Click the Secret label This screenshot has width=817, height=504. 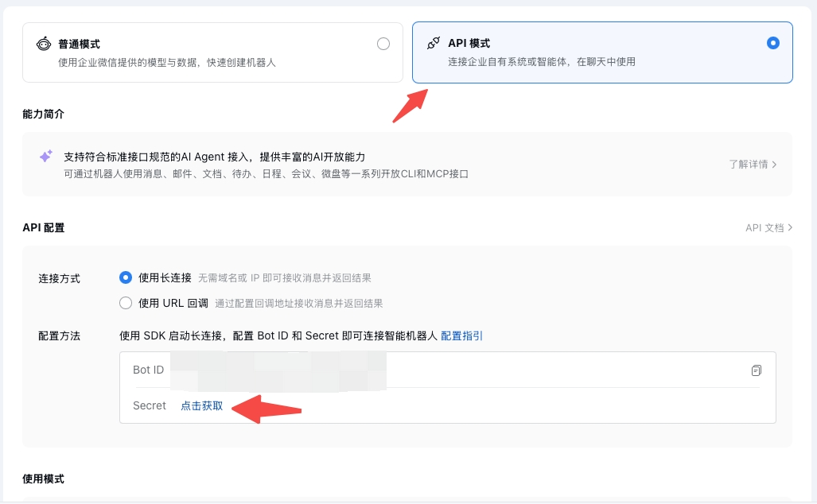point(149,405)
